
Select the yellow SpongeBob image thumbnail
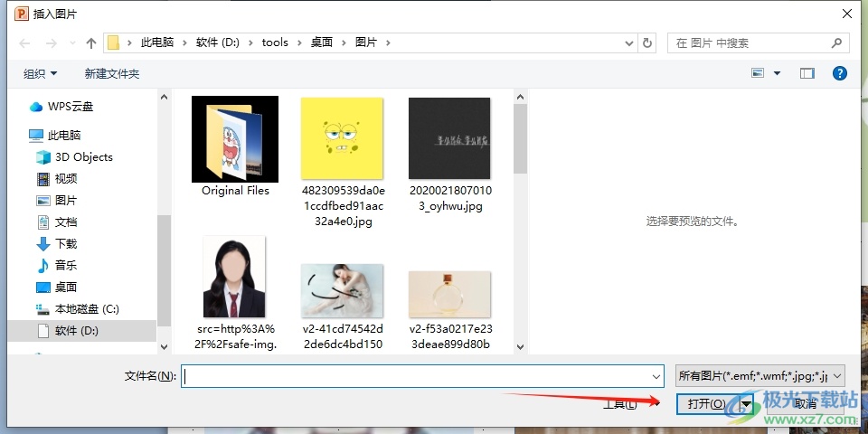[x=343, y=140]
